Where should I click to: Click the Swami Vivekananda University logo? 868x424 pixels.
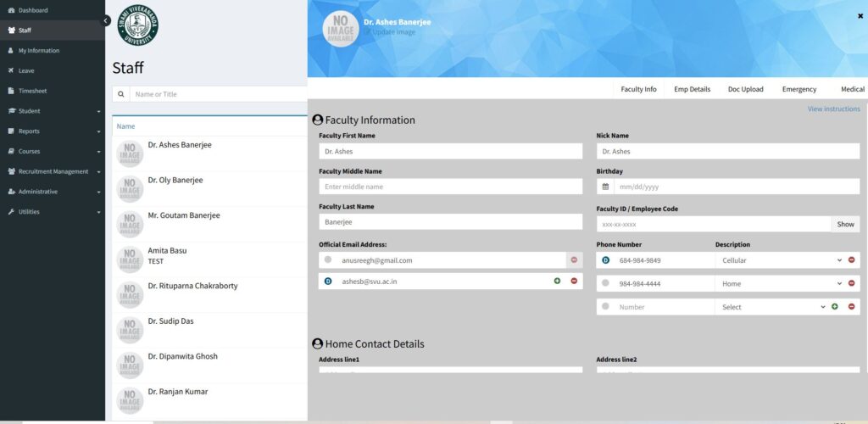pos(136,25)
